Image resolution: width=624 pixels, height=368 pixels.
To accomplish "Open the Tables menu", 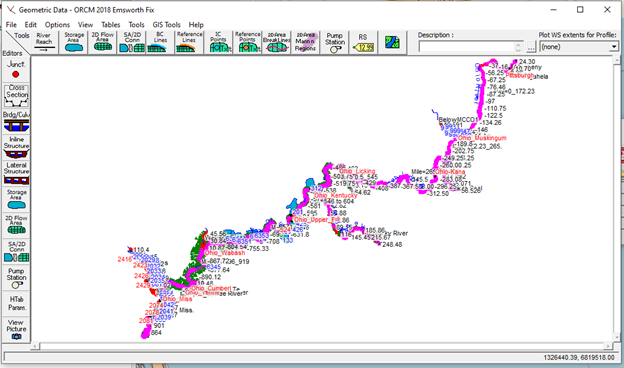I will pos(110,25).
